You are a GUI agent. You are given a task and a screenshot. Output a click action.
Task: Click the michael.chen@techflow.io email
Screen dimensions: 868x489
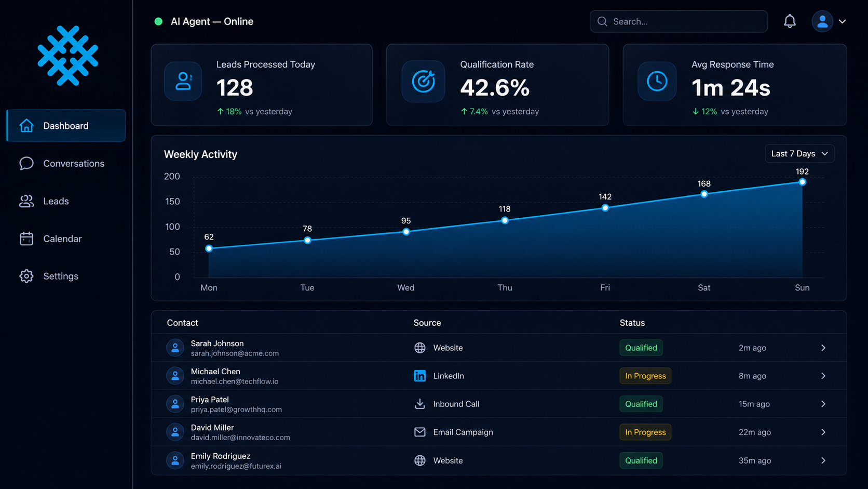[235, 381]
